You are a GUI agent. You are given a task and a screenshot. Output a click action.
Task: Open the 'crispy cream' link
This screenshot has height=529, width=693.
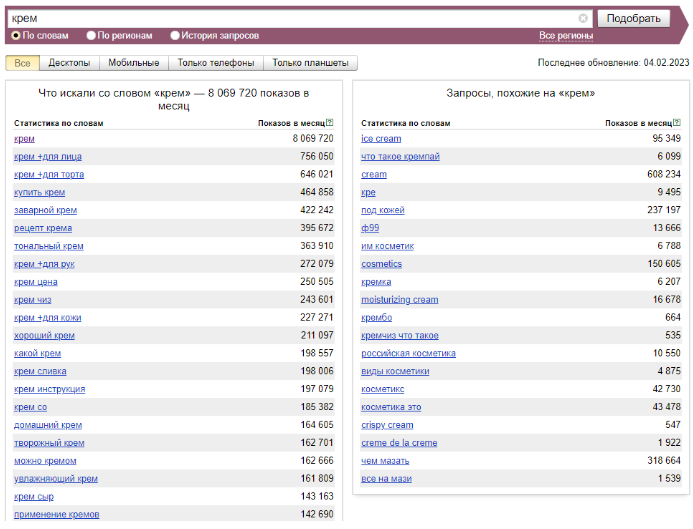point(387,425)
